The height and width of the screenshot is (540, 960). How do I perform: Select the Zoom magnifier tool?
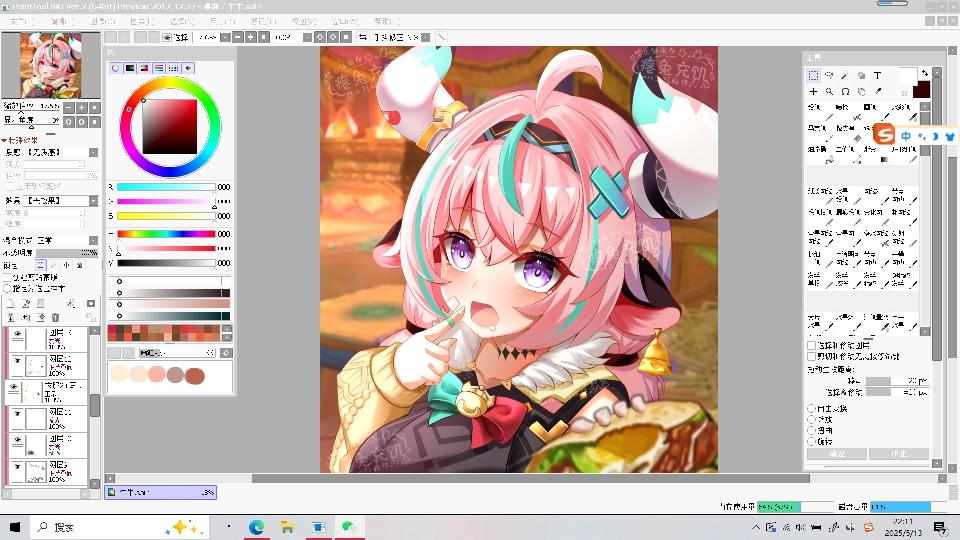point(829,91)
